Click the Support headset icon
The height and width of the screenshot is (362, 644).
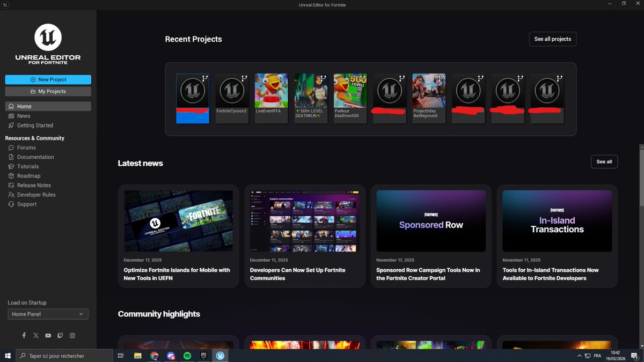12,204
